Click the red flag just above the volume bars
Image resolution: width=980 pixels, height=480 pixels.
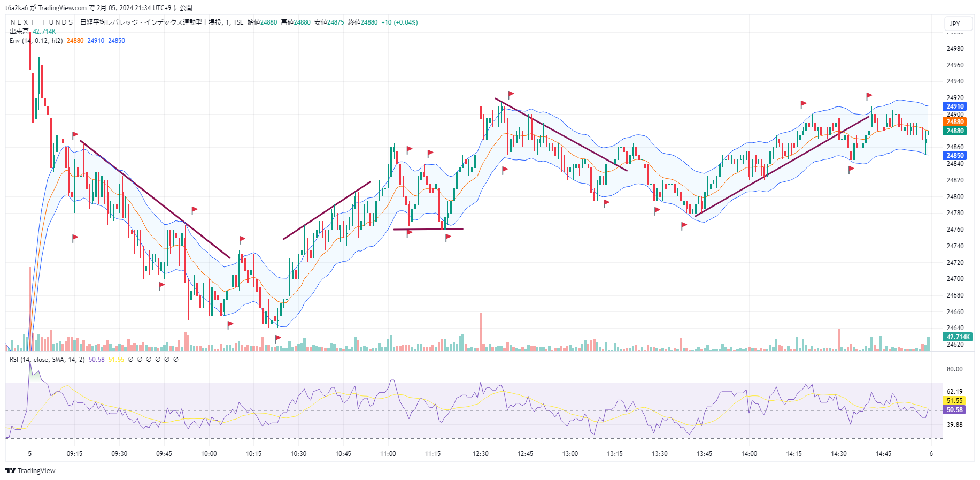[277, 338]
